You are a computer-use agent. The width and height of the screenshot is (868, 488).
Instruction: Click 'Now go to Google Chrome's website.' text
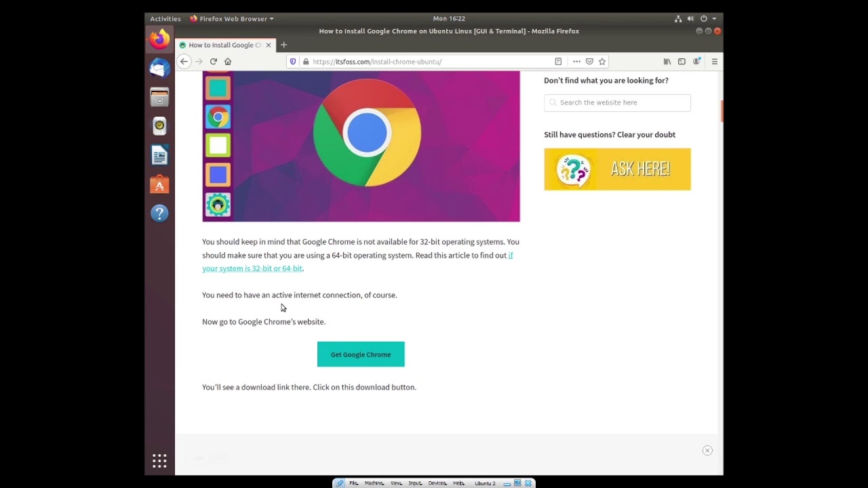(264, 322)
